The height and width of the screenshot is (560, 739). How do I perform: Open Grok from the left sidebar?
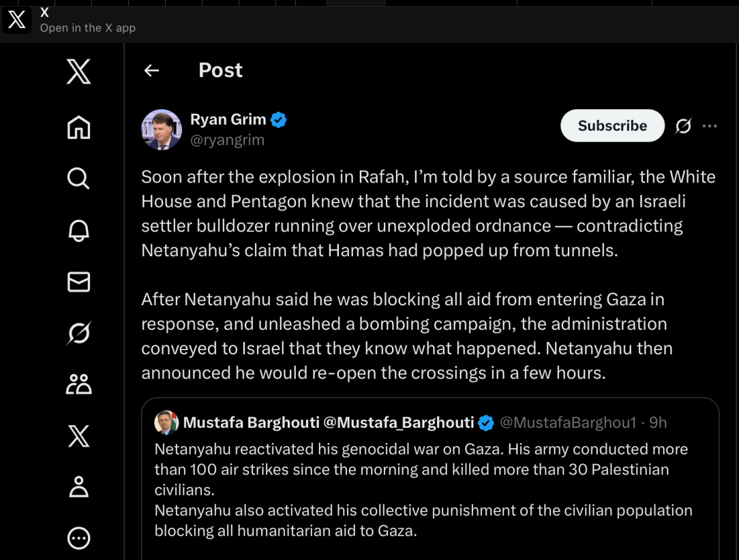tap(78, 333)
